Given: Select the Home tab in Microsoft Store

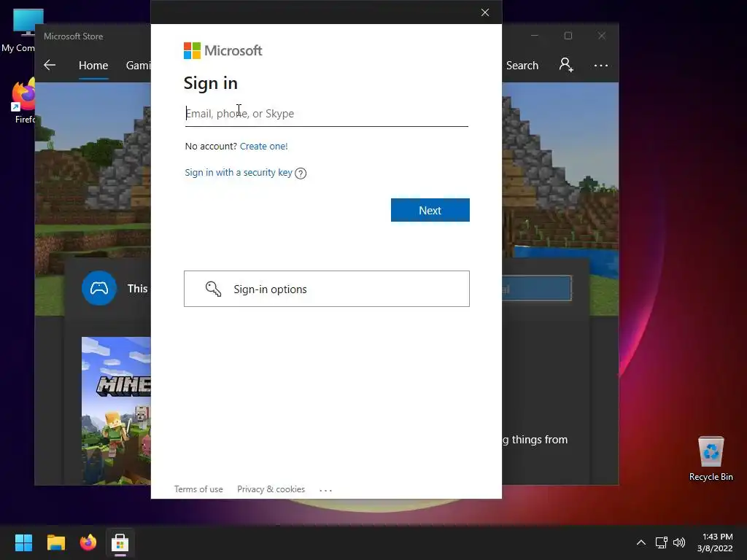Looking at the screenshot, I should click(93, 65).
